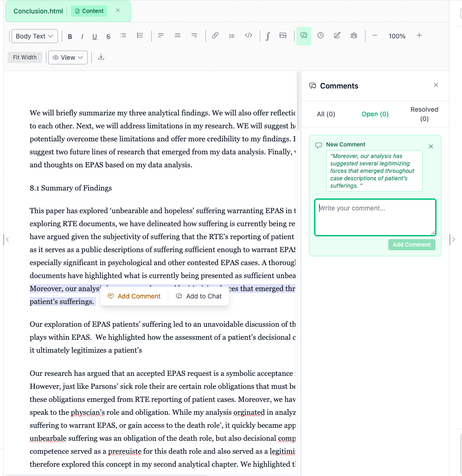Toggle the comments panel icon in toolbar
This screenshot has height=476, width=462.
pos(304,36)
